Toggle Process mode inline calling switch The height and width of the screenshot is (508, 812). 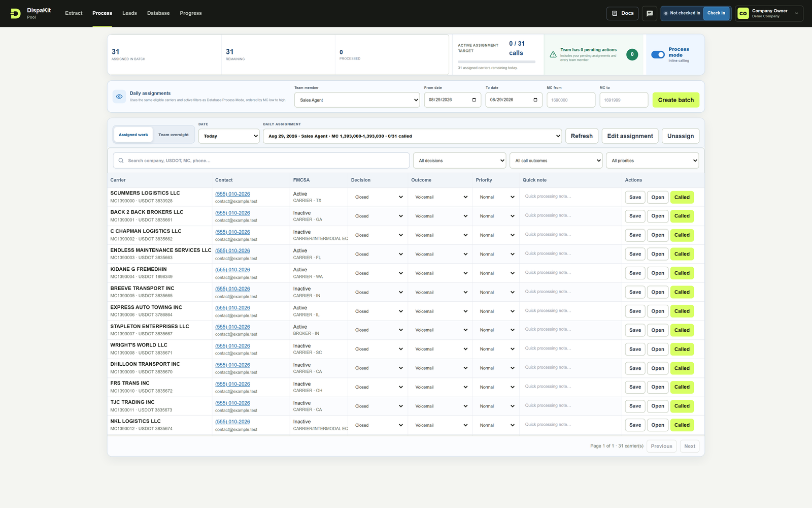point(658,54)
